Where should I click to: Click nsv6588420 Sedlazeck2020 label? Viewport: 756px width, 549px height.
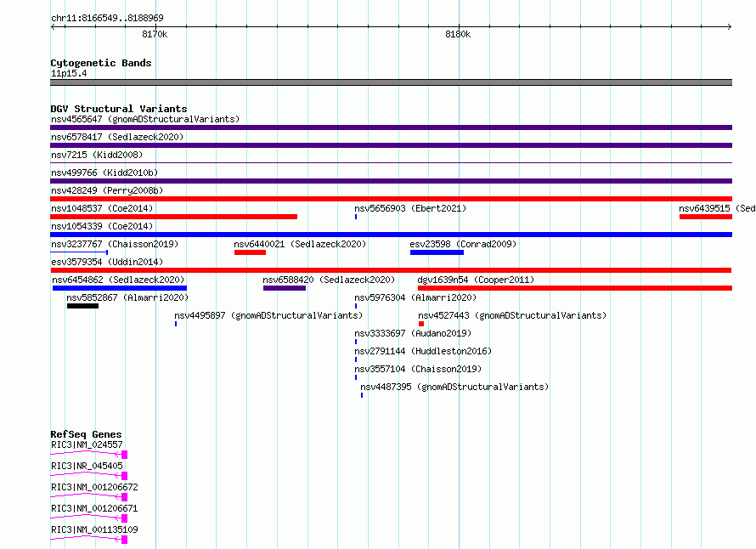coord(329,280)
